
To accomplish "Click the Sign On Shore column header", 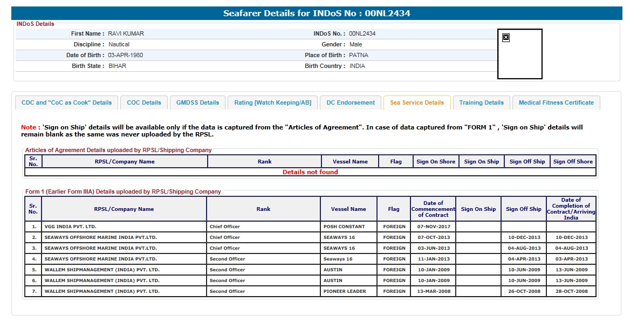I will pos(435,161).
